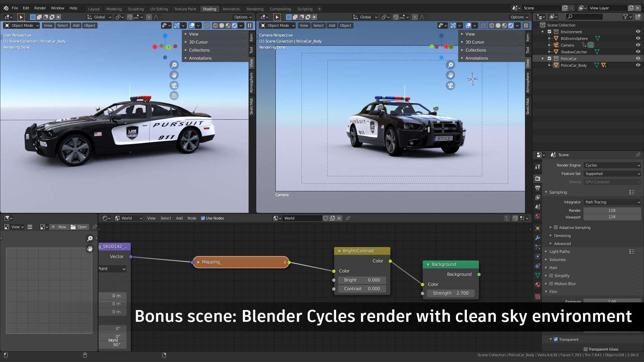644x362 pixels.
Task: Enable the Adaptive Sampling checkbox
Action: (556, 227)
